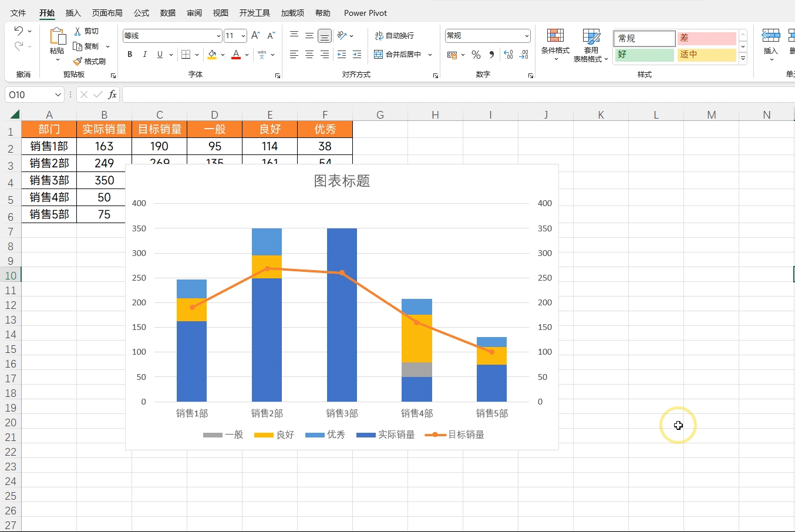Click the Borders icon

pyautogui.click(x=186, y=55)
